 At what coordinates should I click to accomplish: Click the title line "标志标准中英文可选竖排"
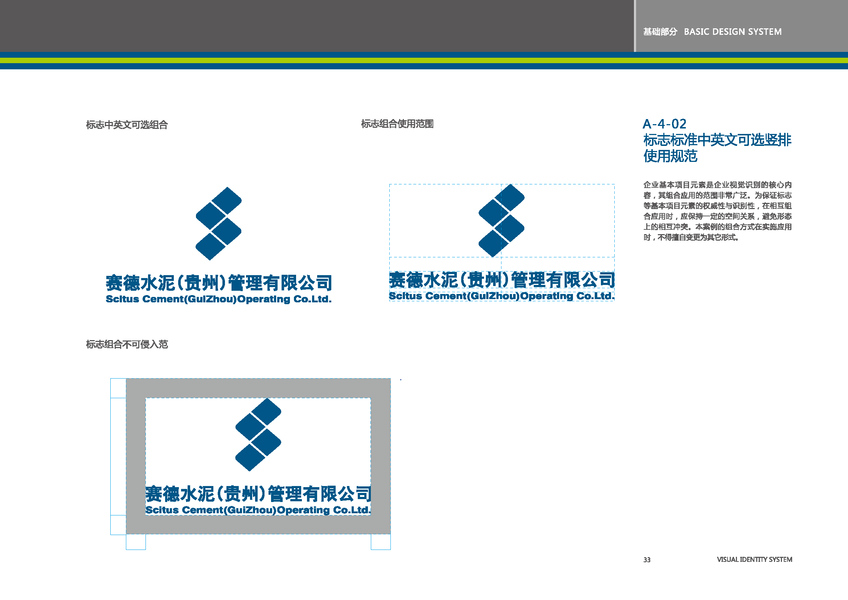point(717,140)
